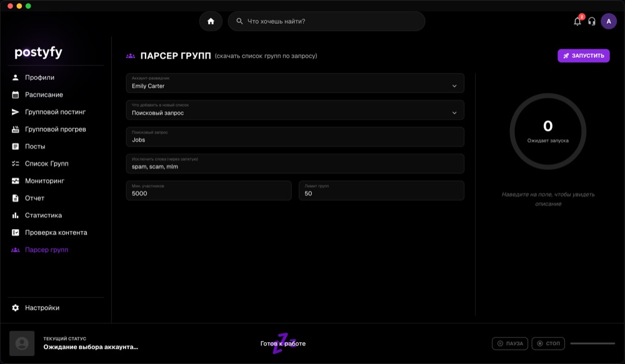Open Расписание from the calendar icon

[15, 95]
